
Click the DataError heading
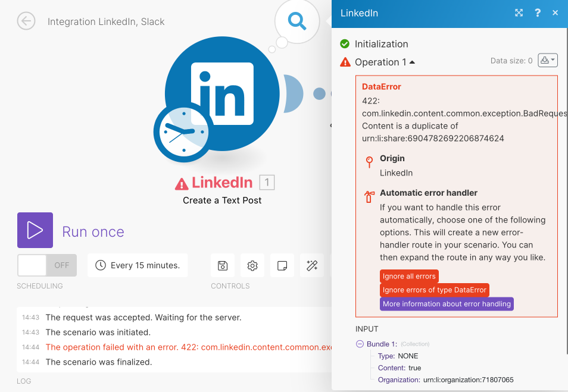pyautogui.click(x=382, y=86)
